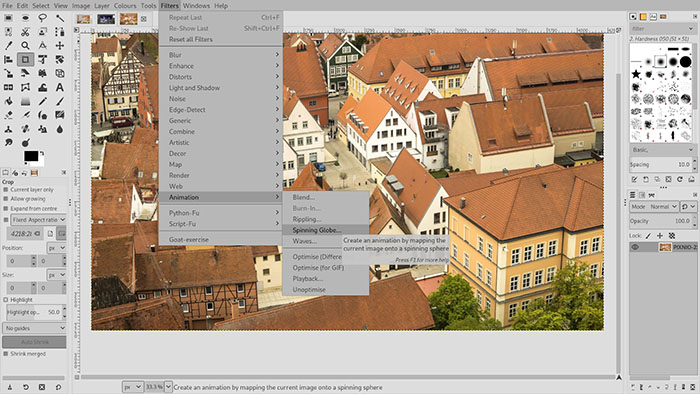Choose Spinning Globe from Animation submenu
The image size is (700, 394).
click(325, 230)
